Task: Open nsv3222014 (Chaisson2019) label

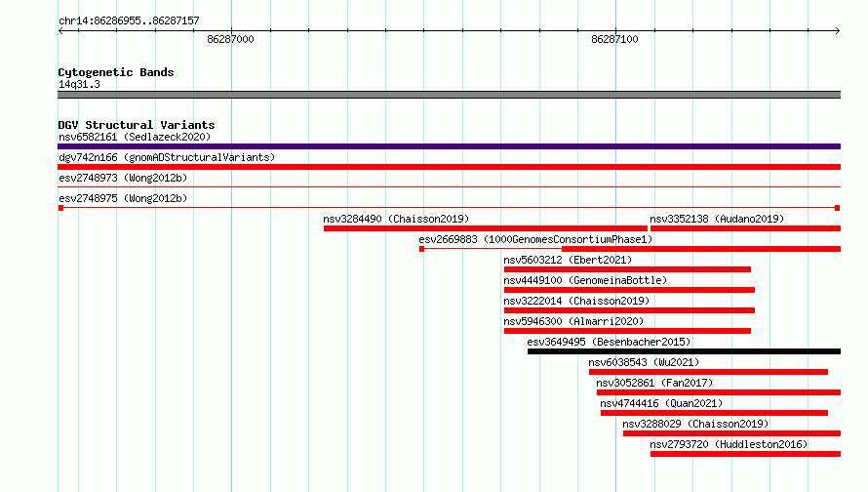Action: [576, 301]
